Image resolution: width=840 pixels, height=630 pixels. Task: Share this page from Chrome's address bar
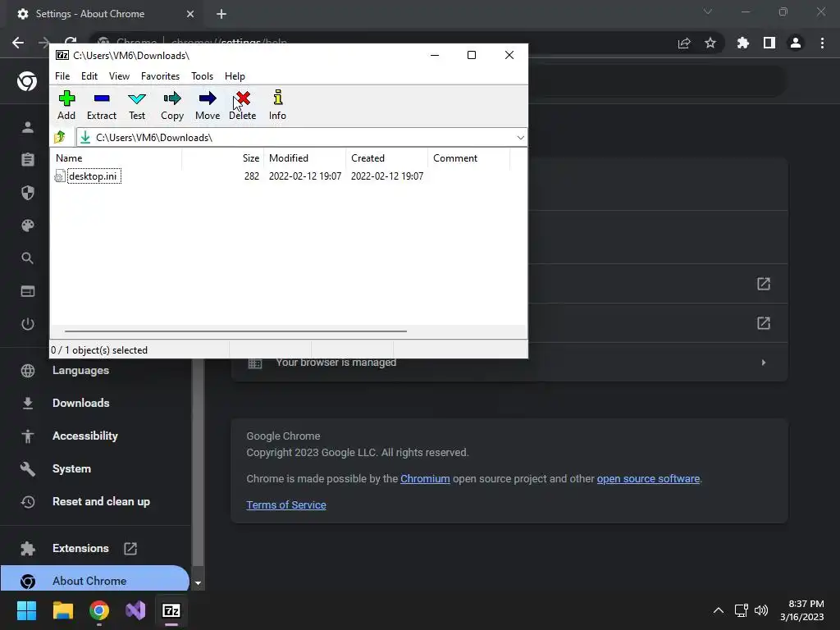684,43
